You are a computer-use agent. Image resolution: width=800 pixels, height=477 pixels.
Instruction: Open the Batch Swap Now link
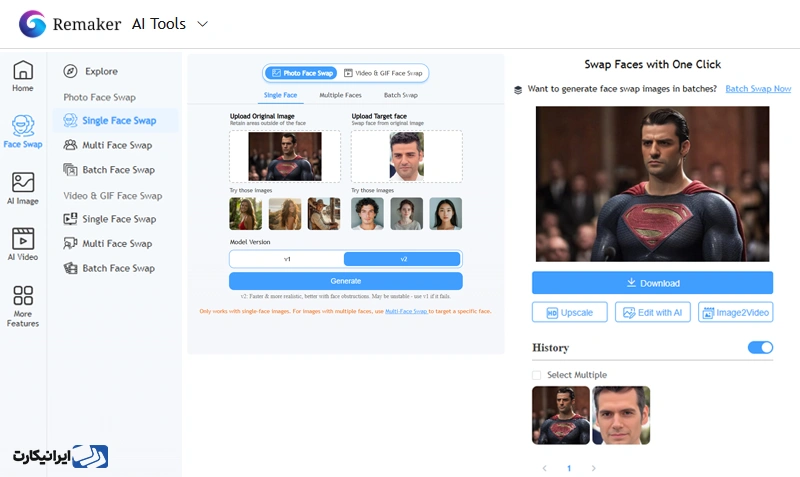click(x=758, y=89)
